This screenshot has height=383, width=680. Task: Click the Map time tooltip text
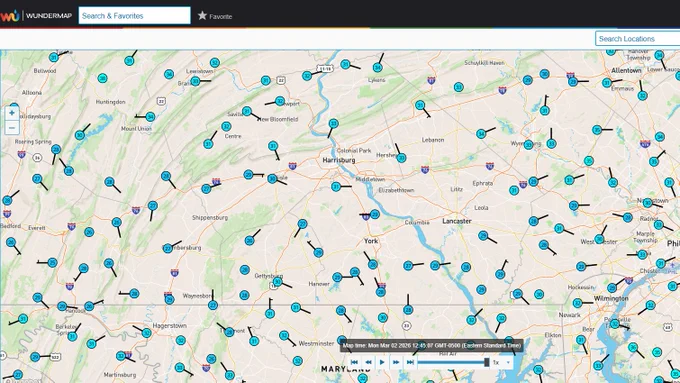click(x=432, y=346)
